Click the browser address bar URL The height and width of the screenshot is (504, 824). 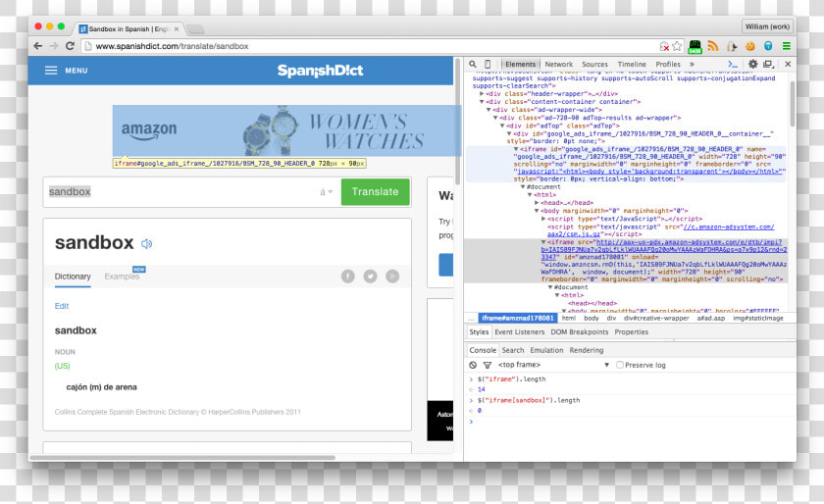(x=172, y=46)
